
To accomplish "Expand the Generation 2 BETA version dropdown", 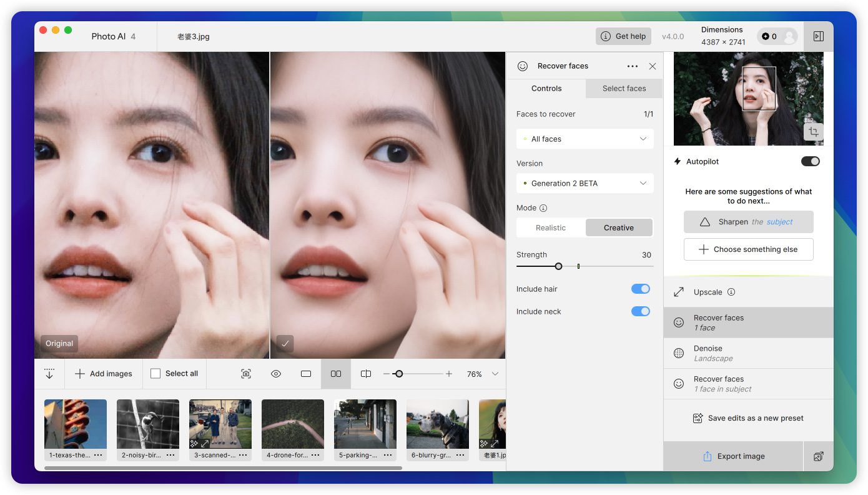I will tap(584, 183).
